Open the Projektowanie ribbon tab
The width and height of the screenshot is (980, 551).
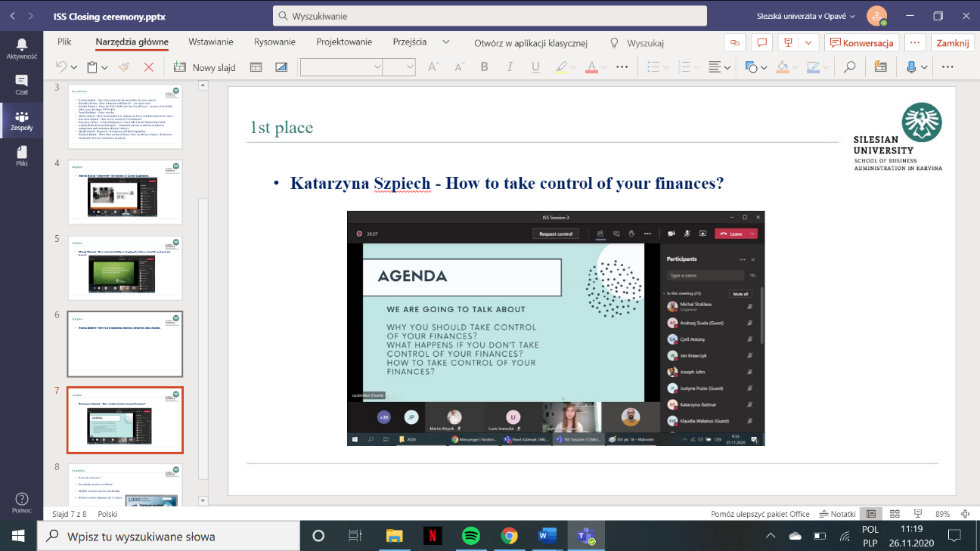tap(344, 42)
